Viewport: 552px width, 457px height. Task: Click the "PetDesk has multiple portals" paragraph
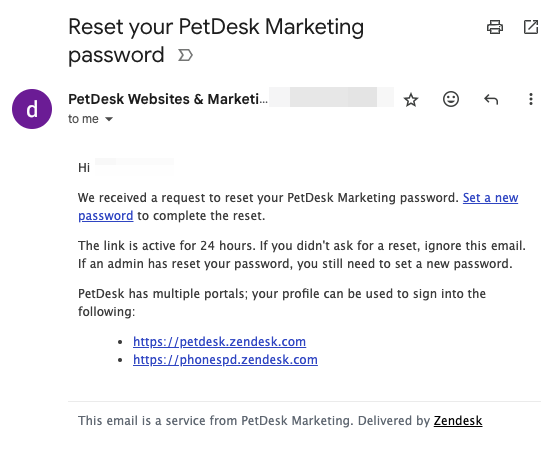282,302
